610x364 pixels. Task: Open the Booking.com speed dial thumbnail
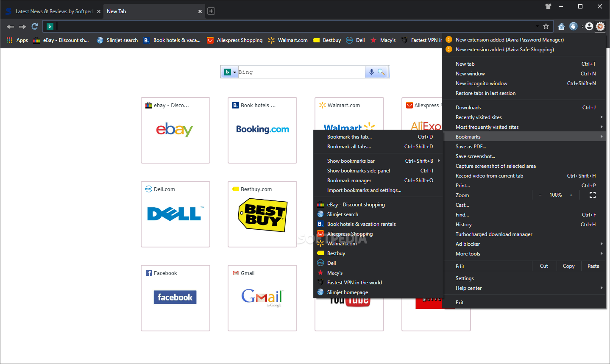click(262, 130)
